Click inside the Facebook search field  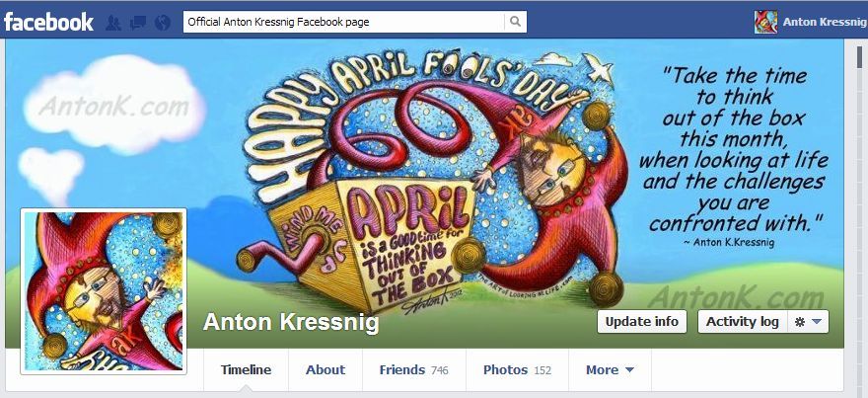click(344, 22)
